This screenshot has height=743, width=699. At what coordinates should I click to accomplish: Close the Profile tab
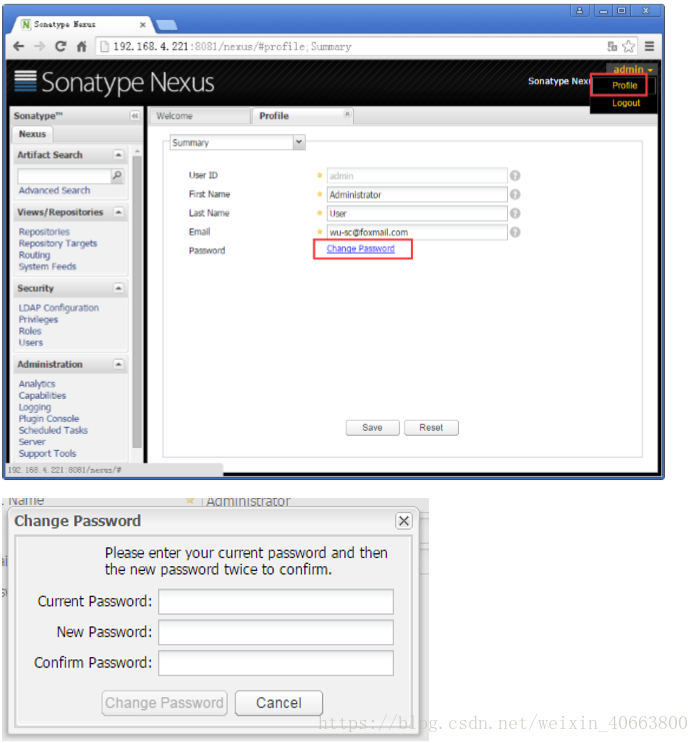[x=347, y=114]
